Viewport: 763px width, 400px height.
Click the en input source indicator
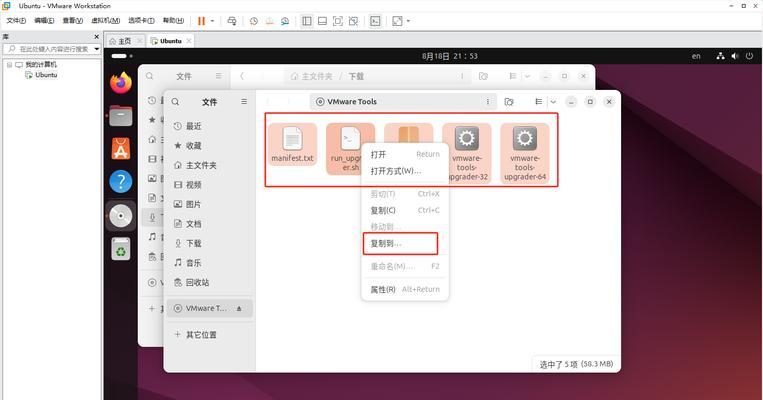click(x=696, y=56)
